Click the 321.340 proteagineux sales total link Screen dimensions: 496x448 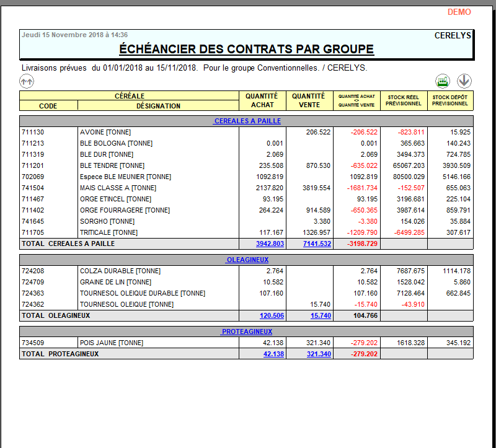319,354
